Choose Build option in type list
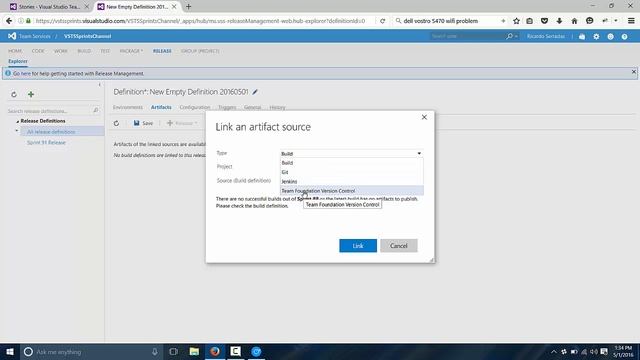 pos(351,163)
